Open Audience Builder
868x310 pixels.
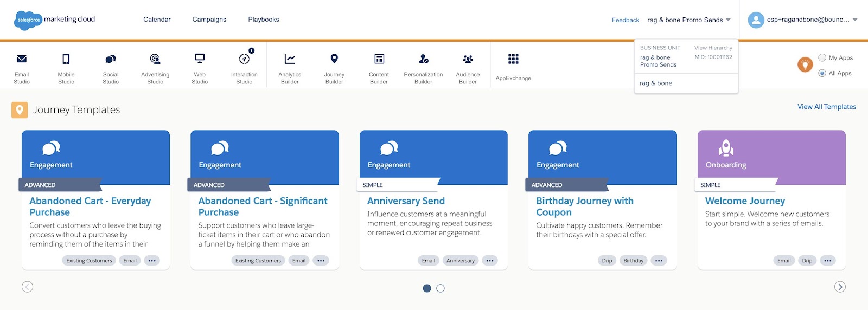coord(468,68)
